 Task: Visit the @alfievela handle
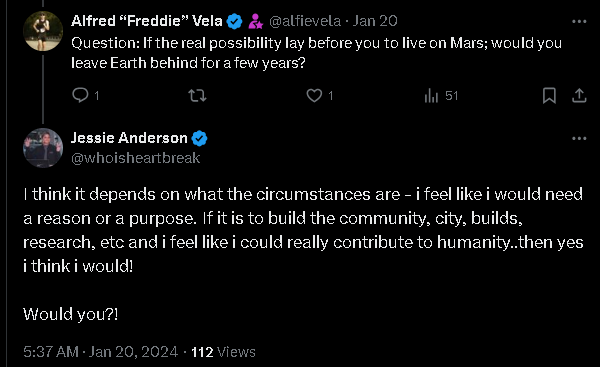tap(305, 21)
